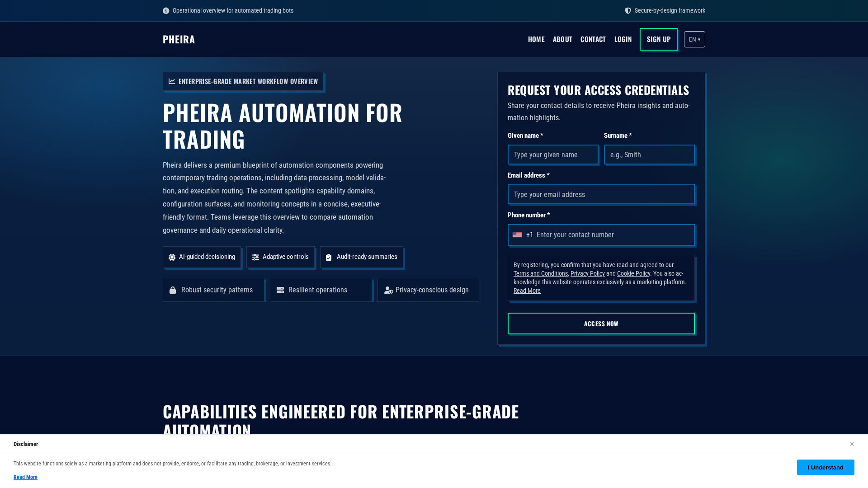This screenshot has height=488, width=868.
Task: Click the Operational overview for automated trading bots text
Action: click(x=233, y=10)
